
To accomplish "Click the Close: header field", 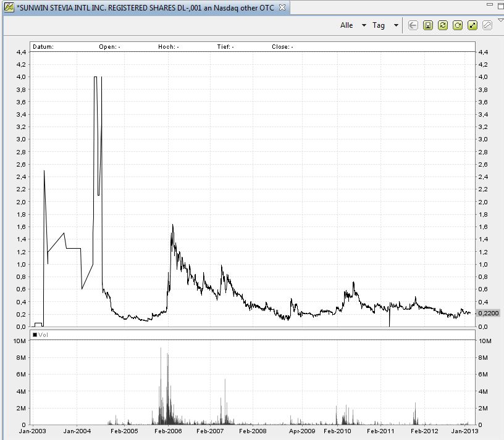I will tap(282, 46).
